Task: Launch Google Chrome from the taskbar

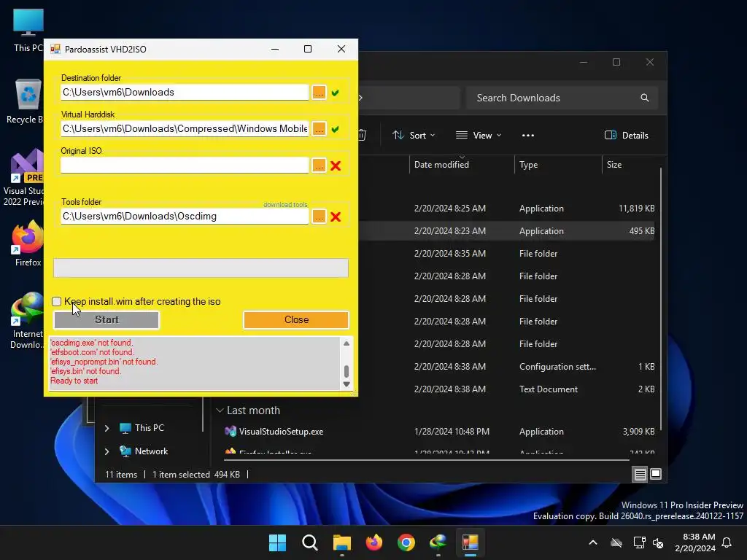Action: pos(406,542)
